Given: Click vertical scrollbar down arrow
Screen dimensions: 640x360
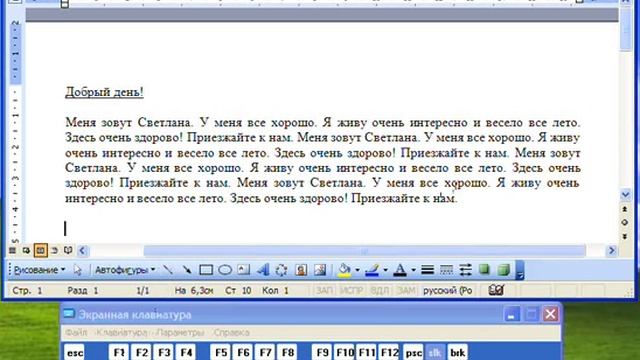Looking at the screenshot, I should point(625,195).
